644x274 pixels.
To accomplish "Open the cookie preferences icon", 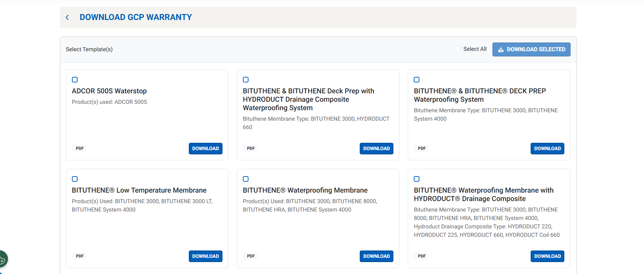I will pos(2,260).
